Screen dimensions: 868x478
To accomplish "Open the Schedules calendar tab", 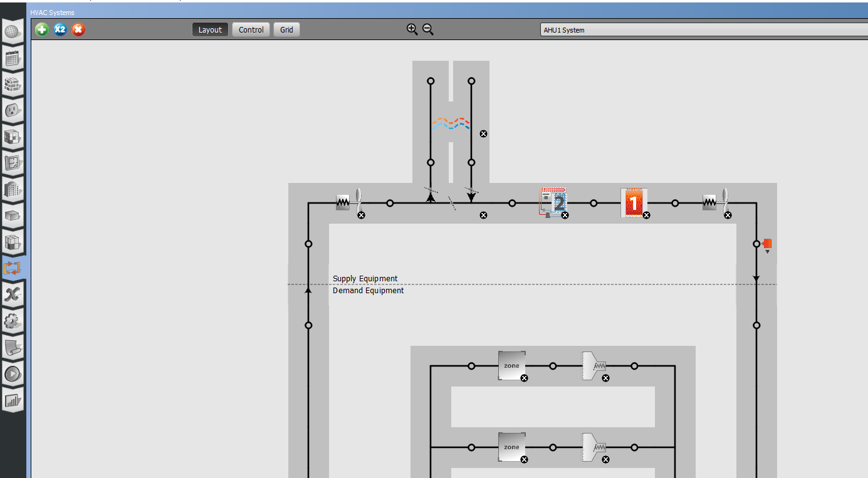I will [x=13, y=58].
